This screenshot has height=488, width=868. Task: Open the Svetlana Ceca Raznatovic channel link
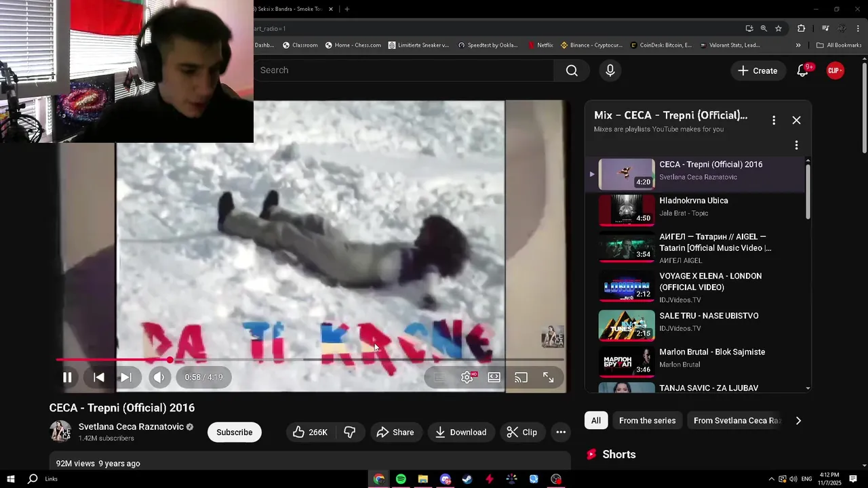[131, 427]
